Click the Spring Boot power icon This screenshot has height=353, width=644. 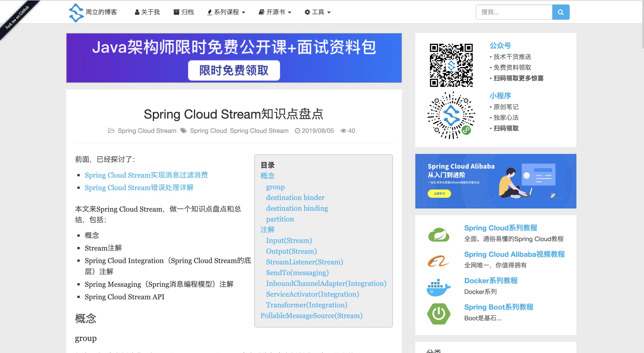(x=439, y=314)
